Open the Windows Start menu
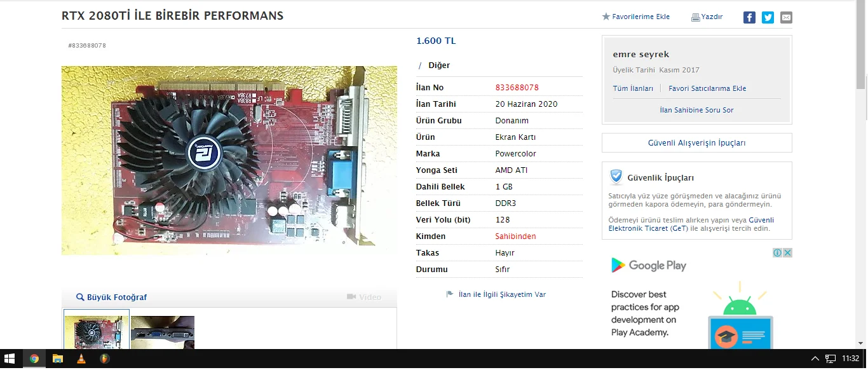The width and height of the screenshot is (868, 370). pos(11,359)
